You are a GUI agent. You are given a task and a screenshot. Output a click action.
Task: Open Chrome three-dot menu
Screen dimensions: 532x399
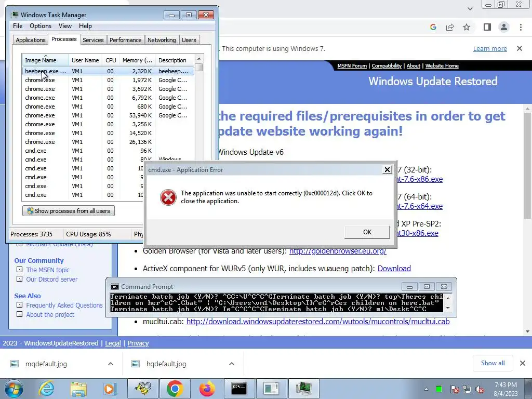(521, 27)
